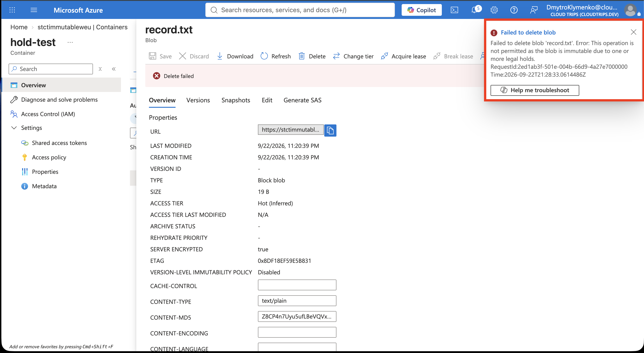
Task: Open hold-test container more options ellipsis
Action: [x=70, y=42]
